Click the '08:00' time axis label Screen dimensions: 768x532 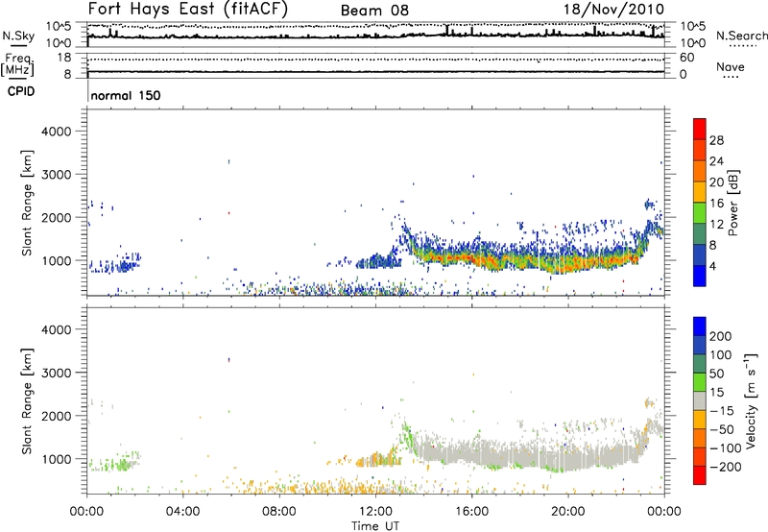coord(279,512)
